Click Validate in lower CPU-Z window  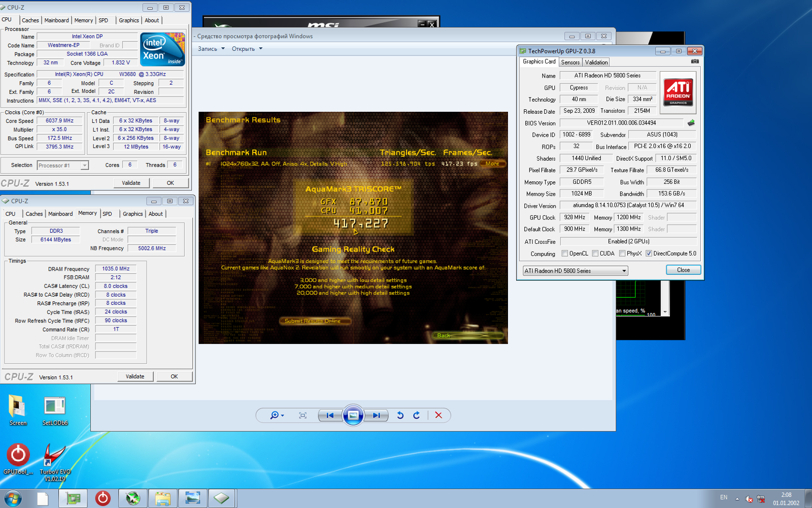coord(134,376)
